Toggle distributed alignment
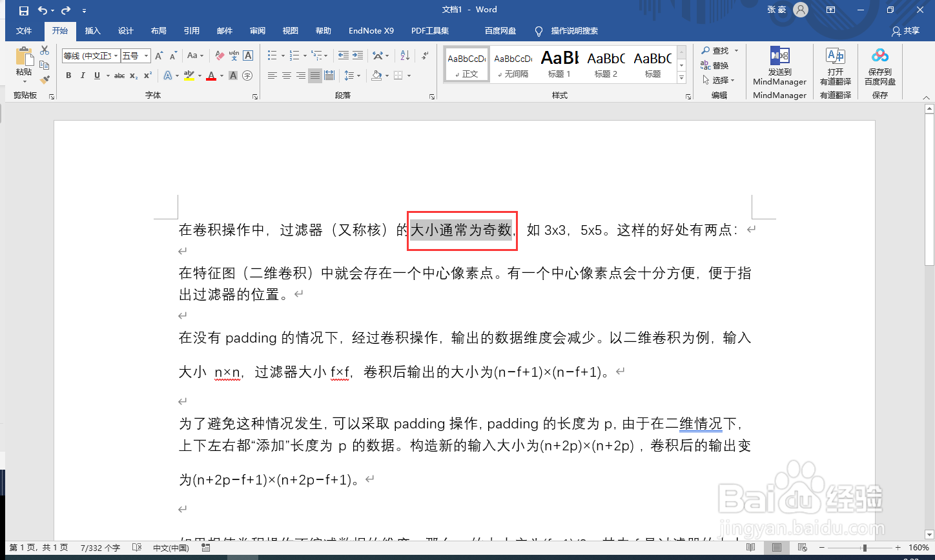This screenshot has height=560, width=935. [329, 75]
